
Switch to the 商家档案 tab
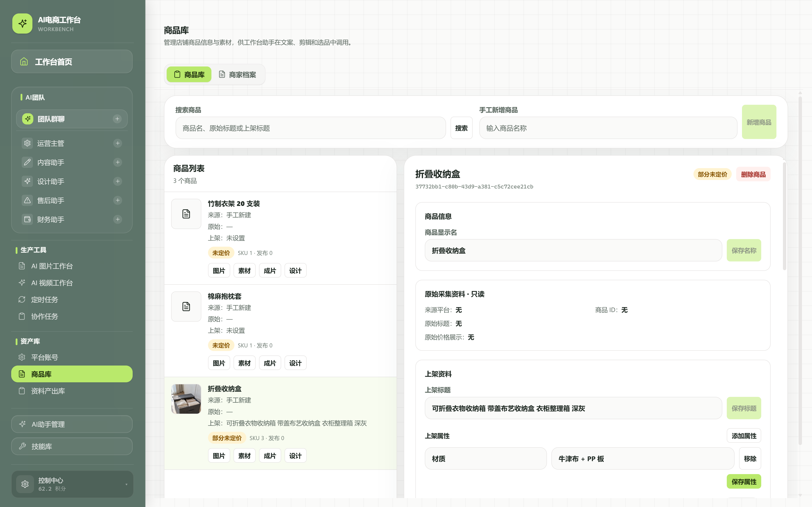coord(238,75)
